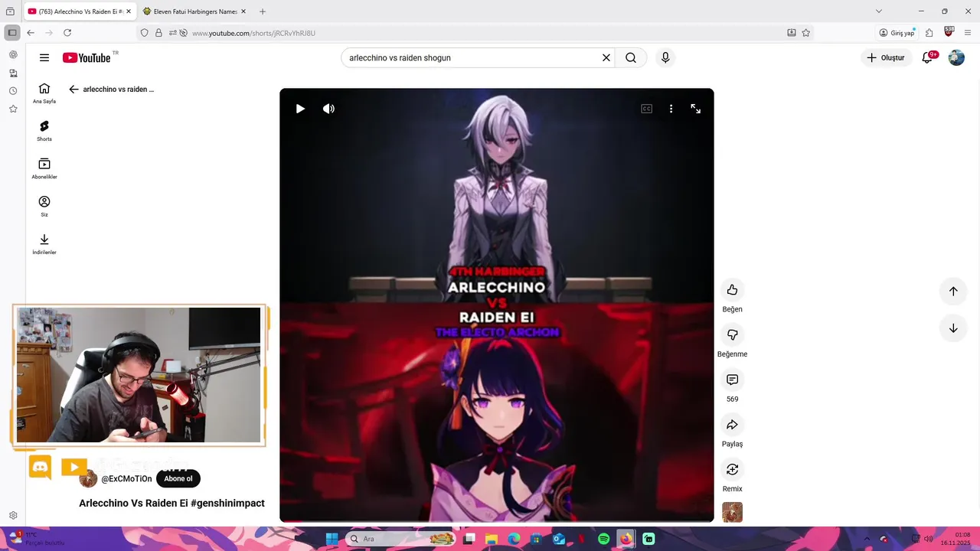980x551 pixels.
Task: Open the comments showing 569
Action: pyautogui.click(x=732, y=380)
